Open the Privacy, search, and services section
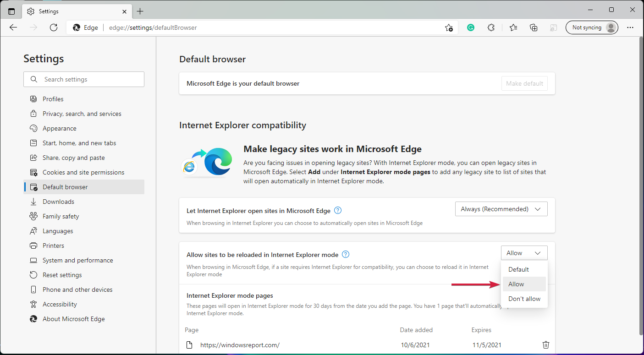 click(82, 113)
